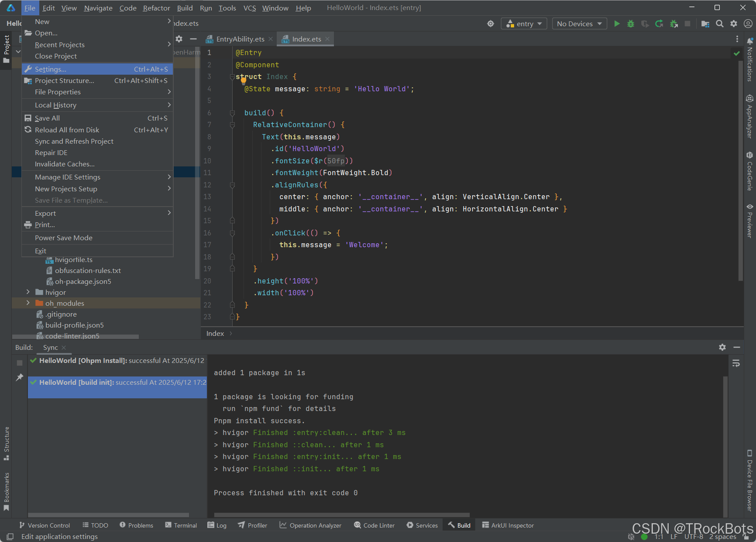This screenshot has height=542, width=756.
Task: Select HelloWorld [Ohpm Install] build result
Action: point(117,360)
